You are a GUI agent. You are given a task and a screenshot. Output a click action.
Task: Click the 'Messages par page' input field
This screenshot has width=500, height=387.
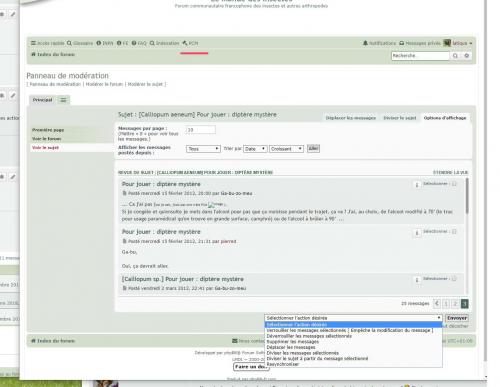(201, 130)
